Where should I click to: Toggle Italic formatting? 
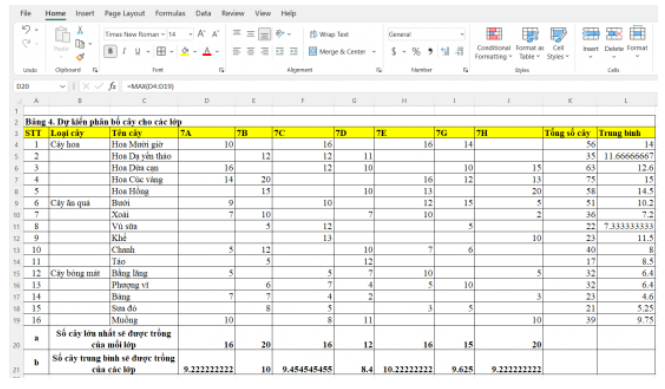[x=124, y=51]
